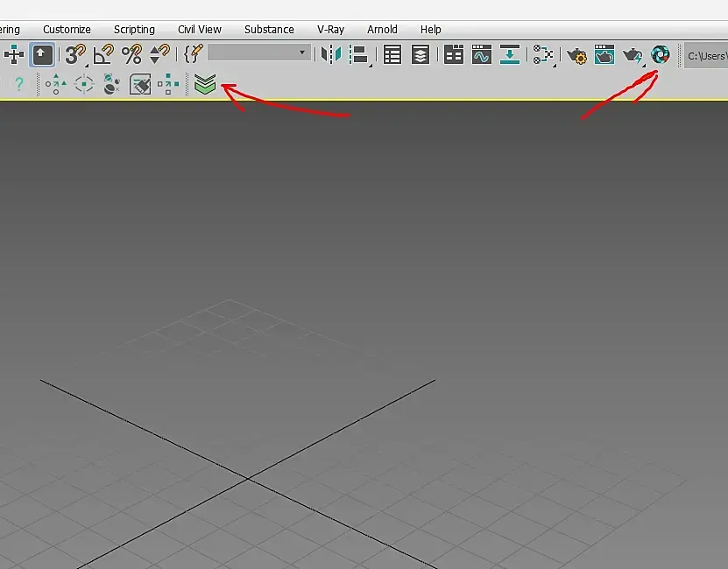728x569 pixels.
Task: Click the Align tool icon
Action: (359, 55)
